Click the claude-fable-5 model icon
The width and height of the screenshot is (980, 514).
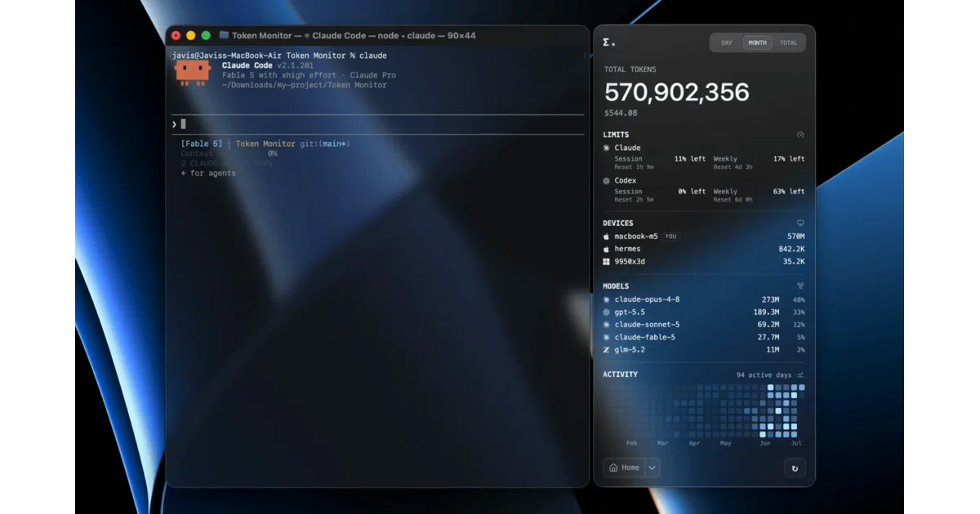[606, 337]
